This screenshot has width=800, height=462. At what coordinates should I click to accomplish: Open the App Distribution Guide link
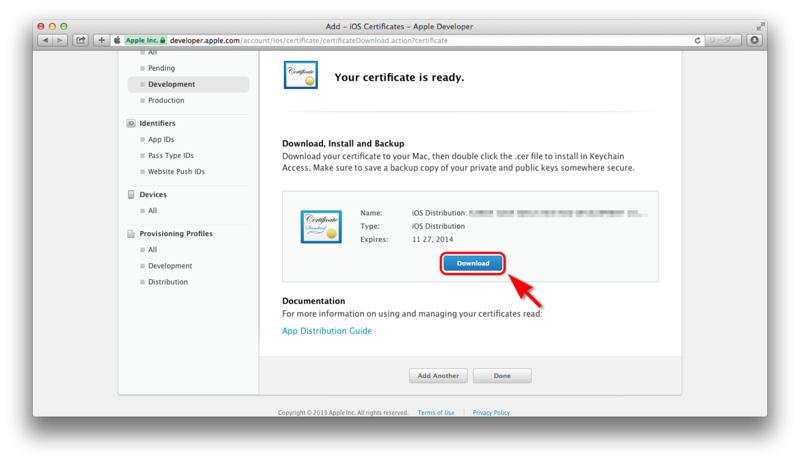[x=327, y=331]
